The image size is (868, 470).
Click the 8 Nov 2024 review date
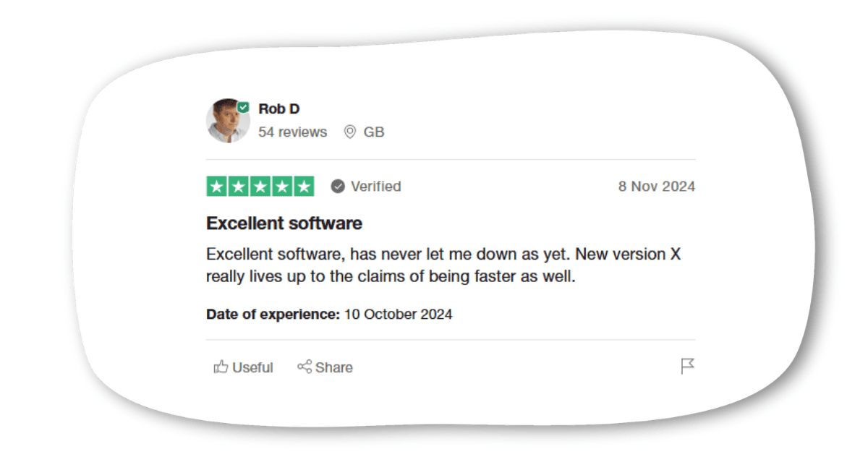coord(657,187)
